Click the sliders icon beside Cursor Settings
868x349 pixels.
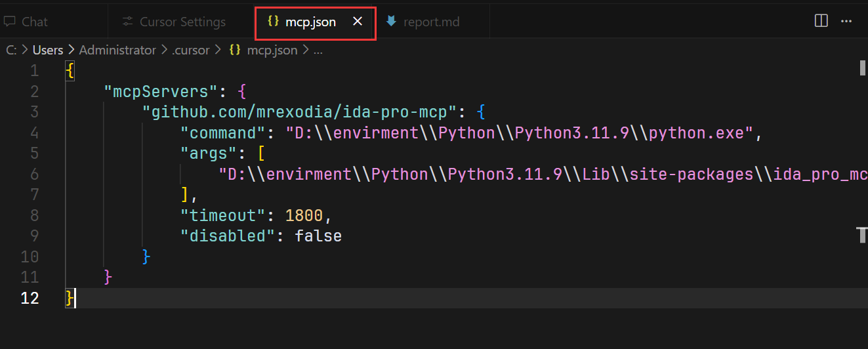coord(128,22)
